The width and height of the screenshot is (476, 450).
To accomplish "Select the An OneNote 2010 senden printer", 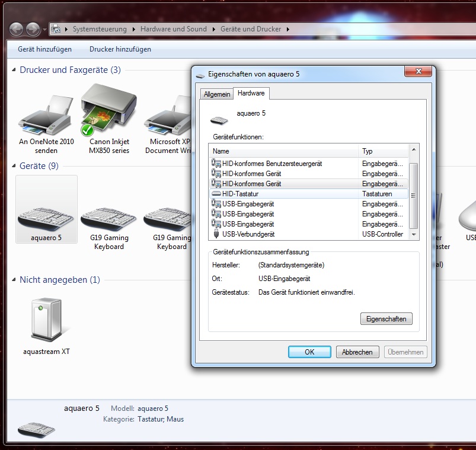I will (46, 117).
